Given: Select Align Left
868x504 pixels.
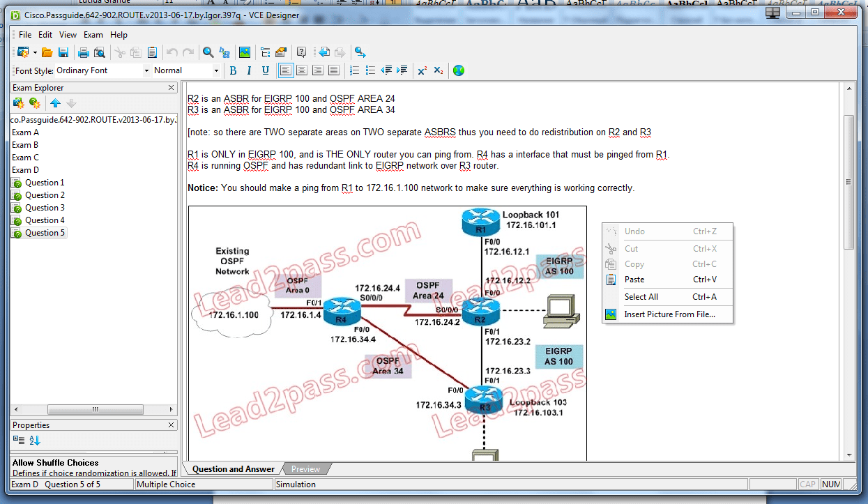Looking at the screenshot, I should (x=286, y=70).
